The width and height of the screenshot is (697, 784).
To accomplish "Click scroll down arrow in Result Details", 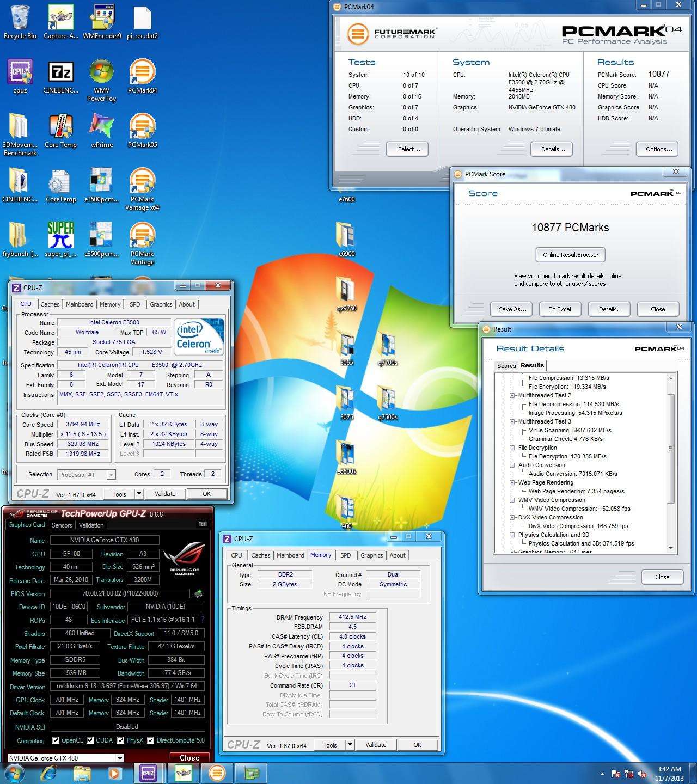I will click(x=671, y=548).
